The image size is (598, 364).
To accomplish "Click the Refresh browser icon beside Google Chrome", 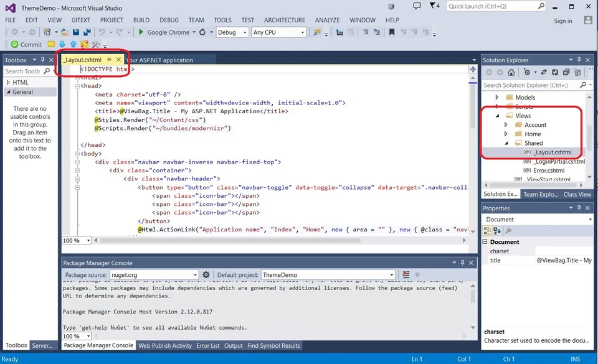I will click(202, 32).
